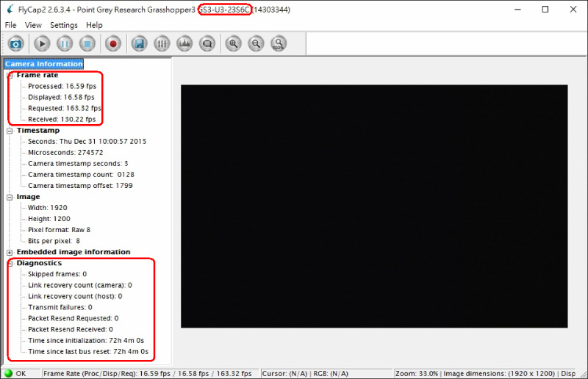Collapse the Frame rate tree node
The width and height of the screenshot is (588, 379).
click(10, 75)
